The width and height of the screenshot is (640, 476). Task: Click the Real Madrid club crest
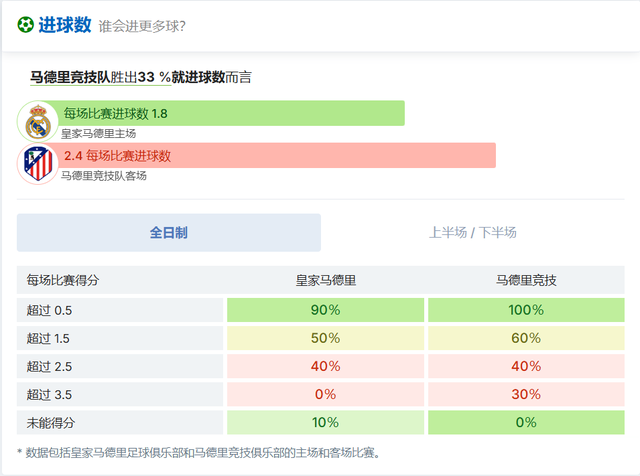pyautogui.click(x=38, y=122)
